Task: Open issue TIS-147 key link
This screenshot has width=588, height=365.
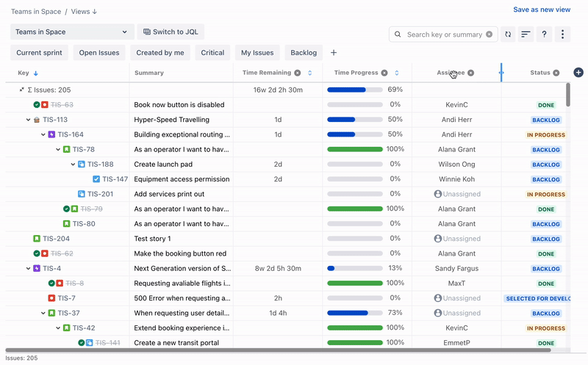Action: click(x=115, y=179)
